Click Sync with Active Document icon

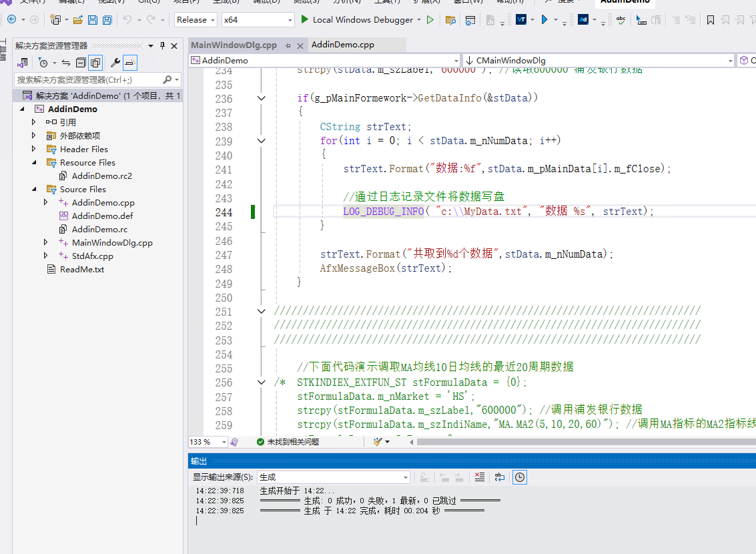66,63
